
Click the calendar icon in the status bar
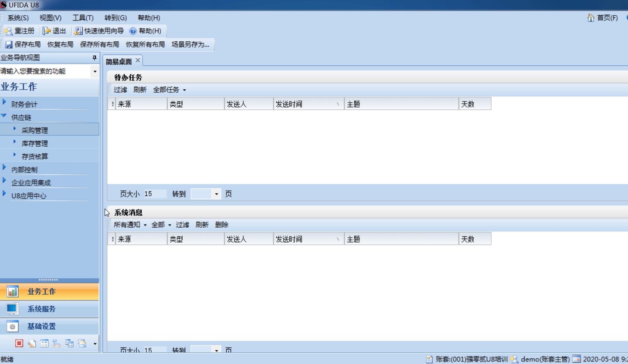[576, 359]
